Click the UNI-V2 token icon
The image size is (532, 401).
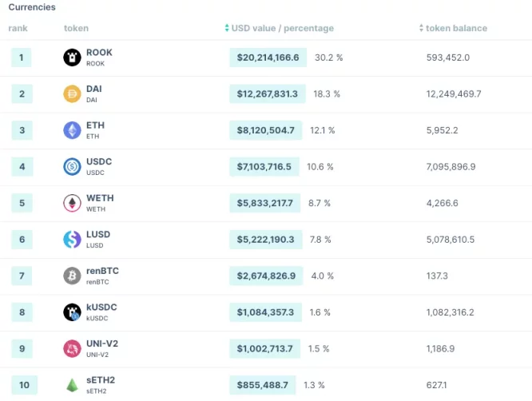click(72, 348)
